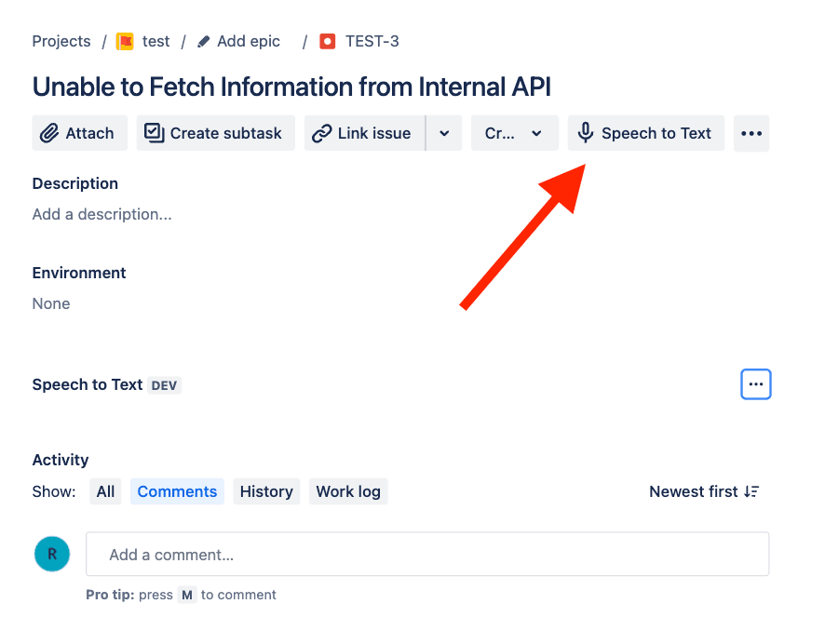Toggle the Newest first sort order

pyautogui.click(x=704, y=491)
